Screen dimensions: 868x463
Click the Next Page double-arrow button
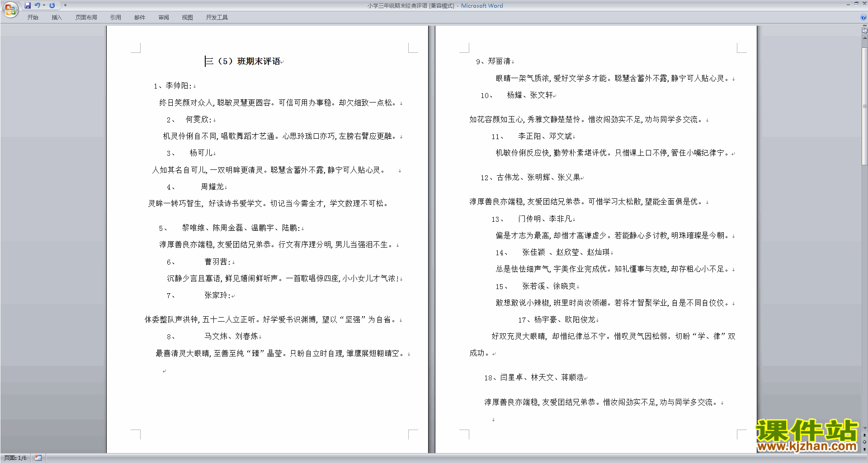pyautogui.click(x=864, y=449)
